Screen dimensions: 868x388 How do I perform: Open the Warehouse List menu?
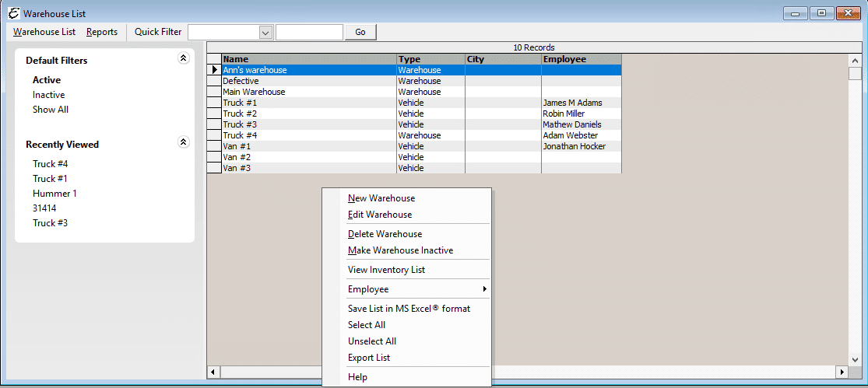pyautogui.click(x=44, y=32)
